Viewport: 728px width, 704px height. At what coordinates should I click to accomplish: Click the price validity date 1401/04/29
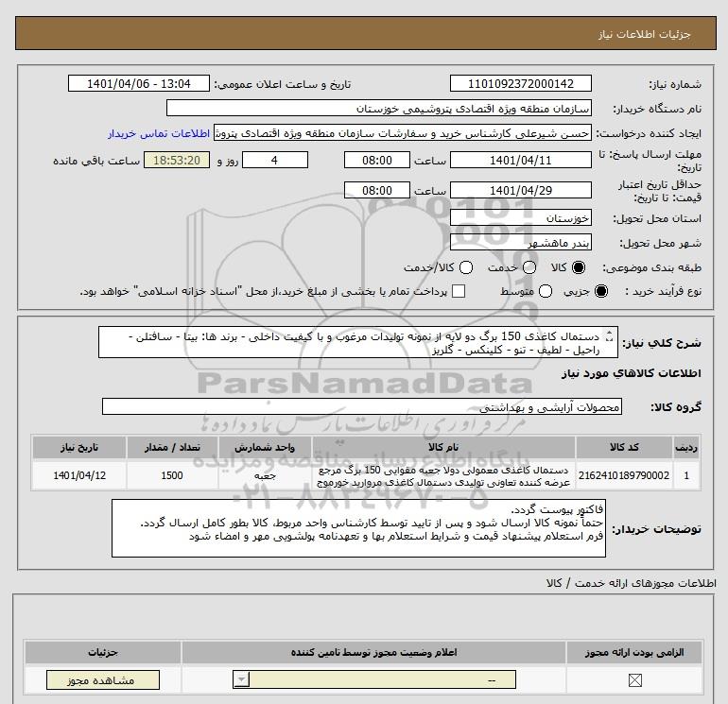pos(520,190)
